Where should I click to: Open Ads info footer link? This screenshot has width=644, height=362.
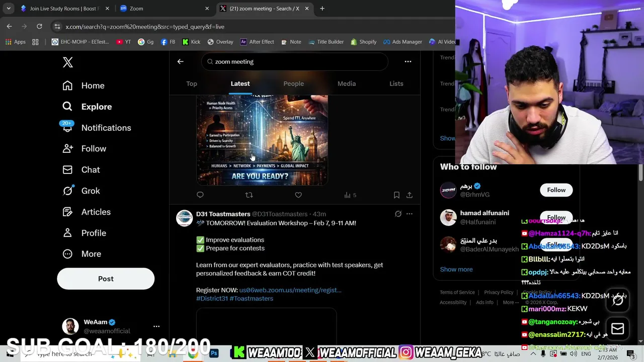[485, 303]
